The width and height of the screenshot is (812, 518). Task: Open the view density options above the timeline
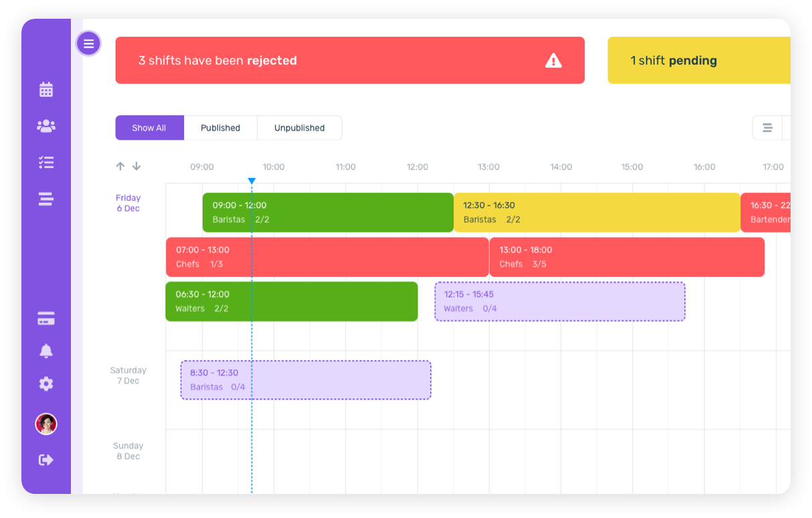pyautogui.click(x=767, y=127)
